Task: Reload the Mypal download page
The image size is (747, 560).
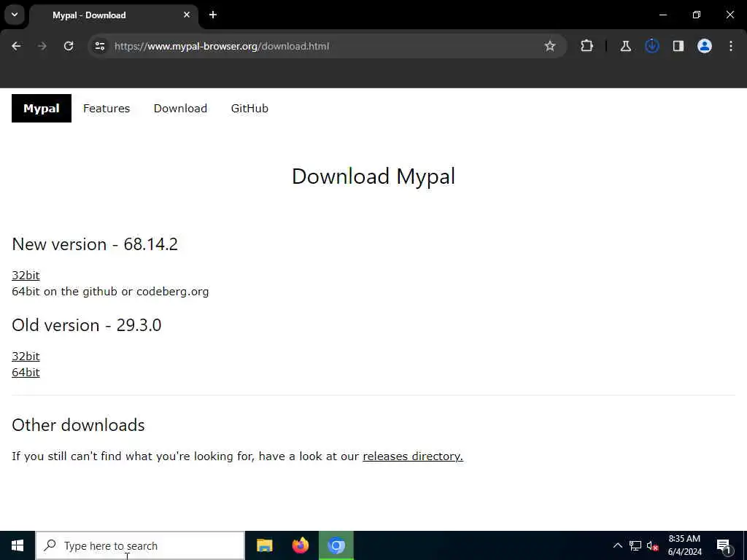Action: [x=69, y=46]
